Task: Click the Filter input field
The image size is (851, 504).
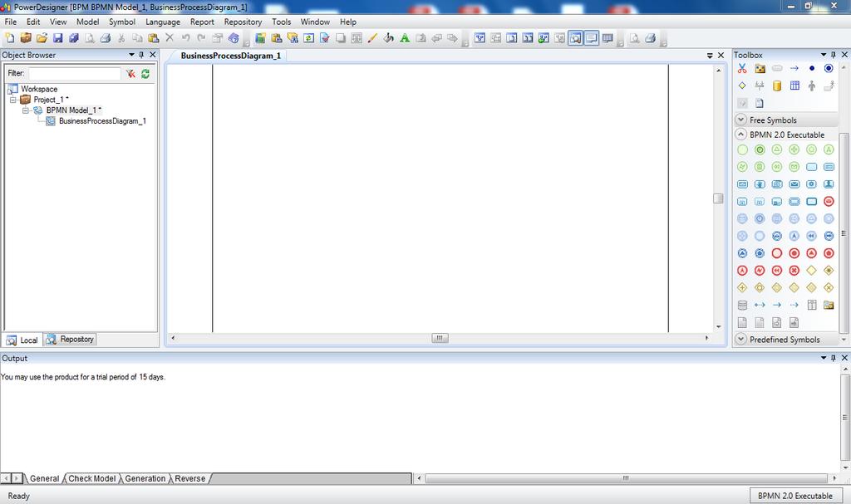Action: 75,74
